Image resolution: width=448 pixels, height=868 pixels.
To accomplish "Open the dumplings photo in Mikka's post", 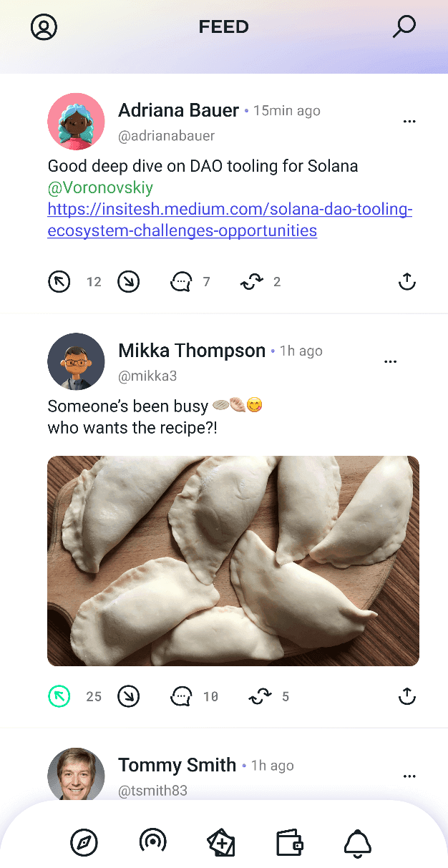I will (x=233, y=561).
